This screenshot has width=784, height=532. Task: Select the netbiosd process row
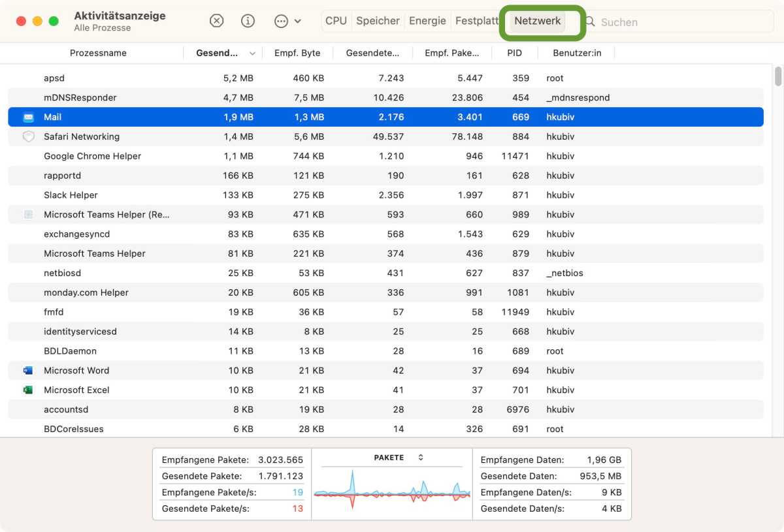385,273
